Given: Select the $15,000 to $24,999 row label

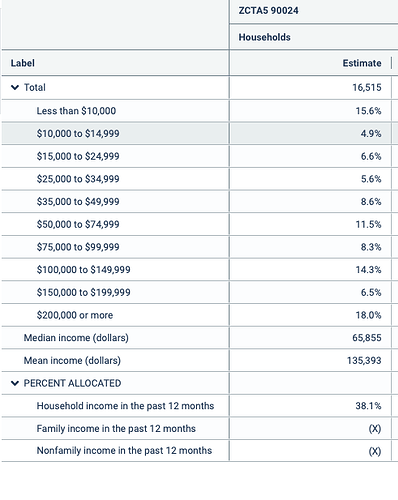Looking at the screenshot, I should [x=78, y=156].
